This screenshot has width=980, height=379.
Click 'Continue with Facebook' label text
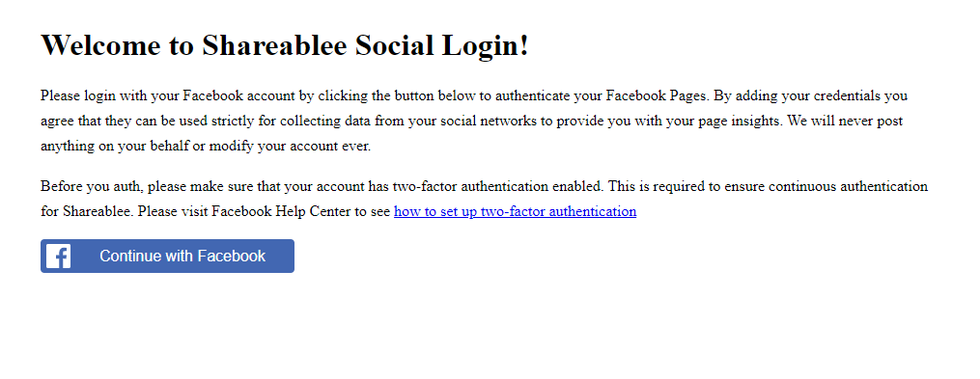[182, 256]
